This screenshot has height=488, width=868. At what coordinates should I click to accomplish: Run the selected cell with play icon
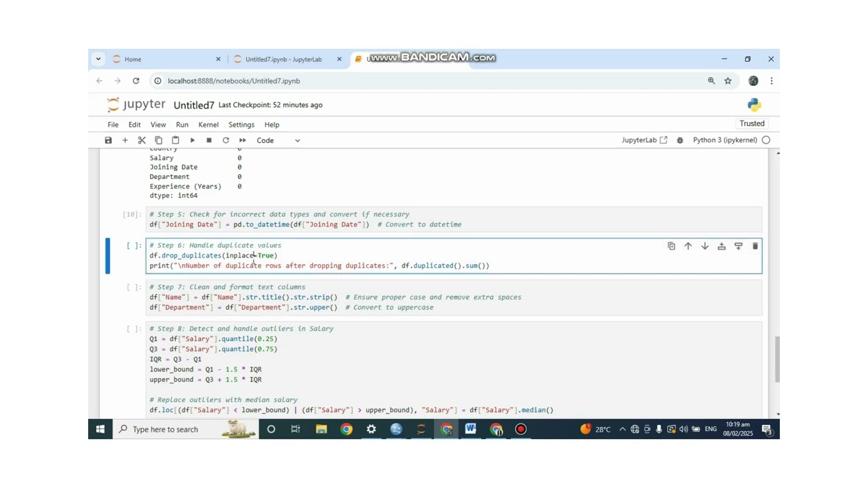click(192, 140)
